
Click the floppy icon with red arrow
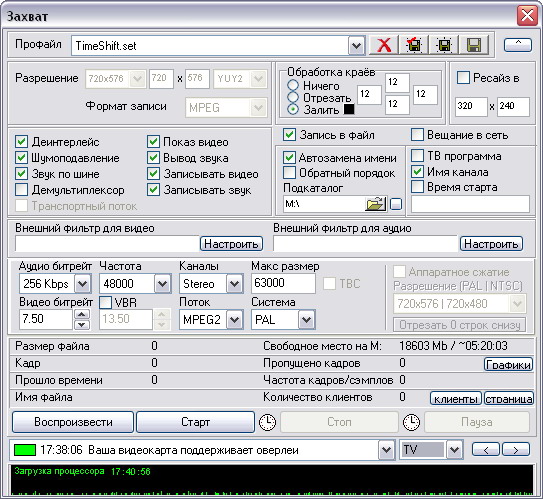tap(414, 45)
